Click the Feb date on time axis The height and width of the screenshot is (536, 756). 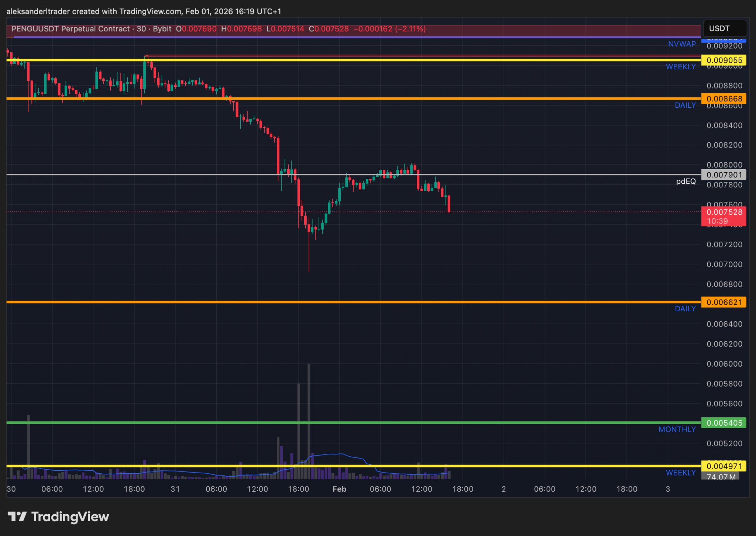point(339,489)
